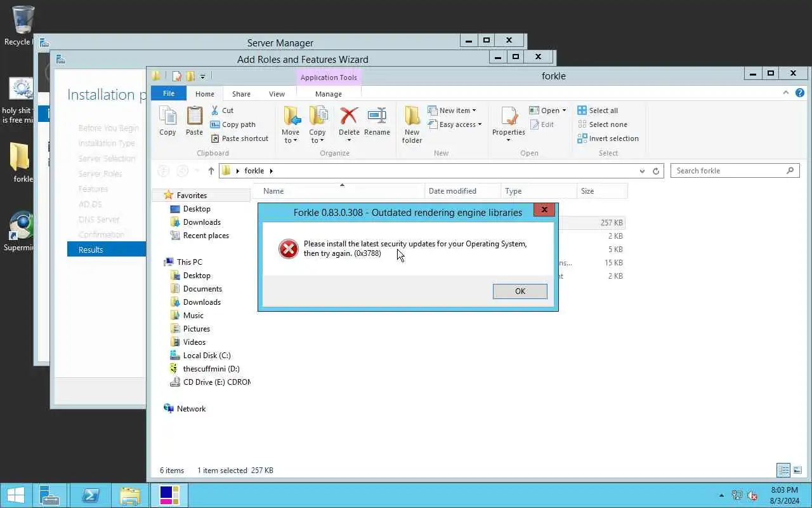Click the forkle address bar path
This screenshot has height=508, width=812.
click(254, 171)
